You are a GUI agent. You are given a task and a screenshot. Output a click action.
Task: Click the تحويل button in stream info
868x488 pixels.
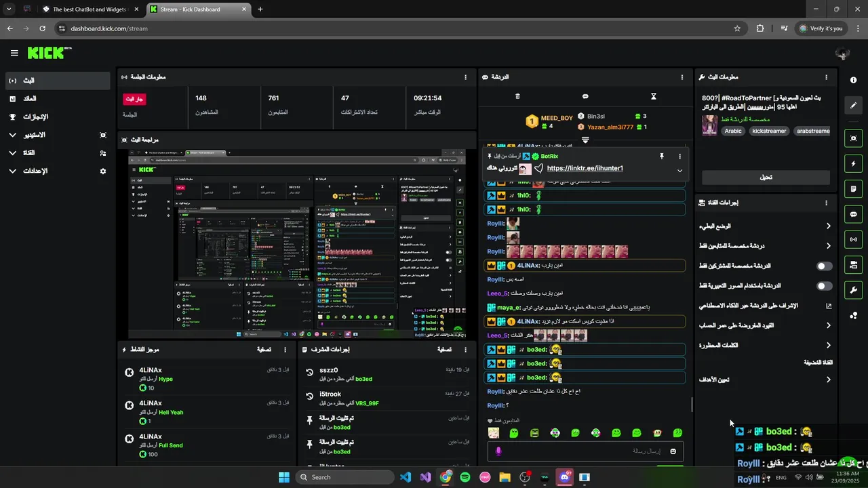tap(766, 178)
